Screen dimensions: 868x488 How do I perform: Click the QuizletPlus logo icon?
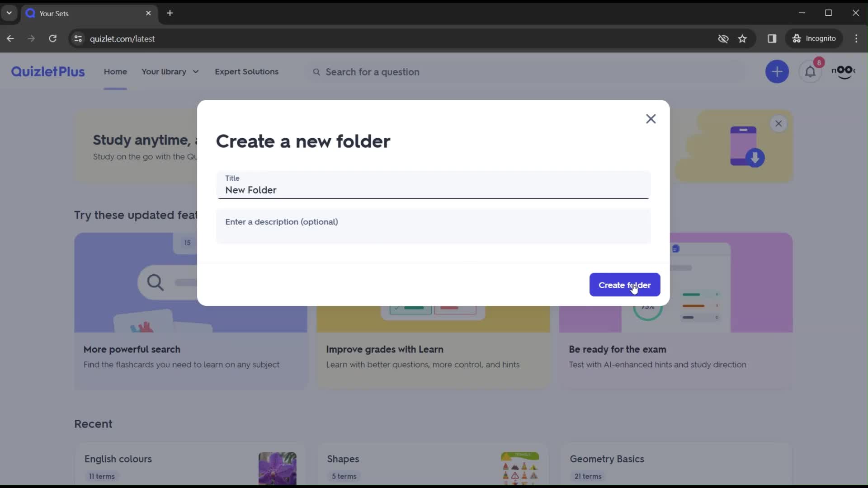[47, 71]
